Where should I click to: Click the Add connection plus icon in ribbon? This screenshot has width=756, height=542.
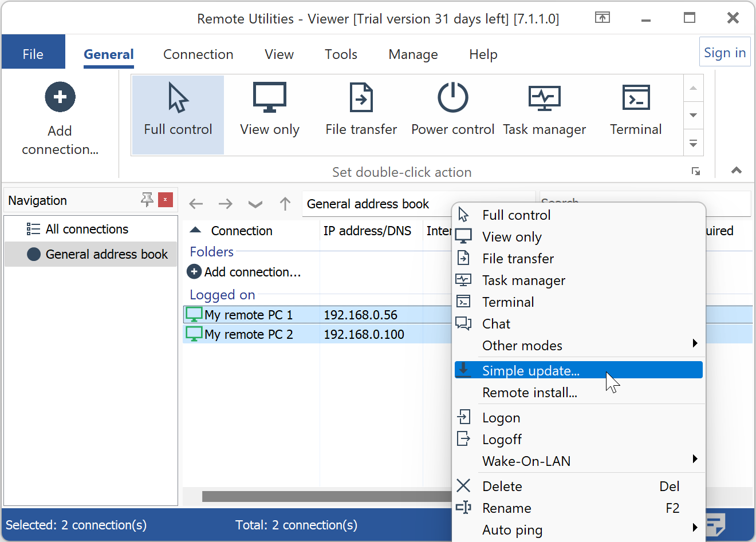click(x=60, y=97)
